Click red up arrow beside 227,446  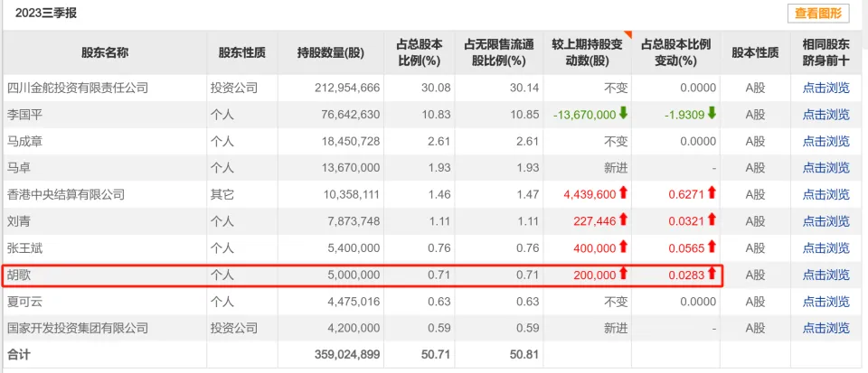[x=623, y=221]
